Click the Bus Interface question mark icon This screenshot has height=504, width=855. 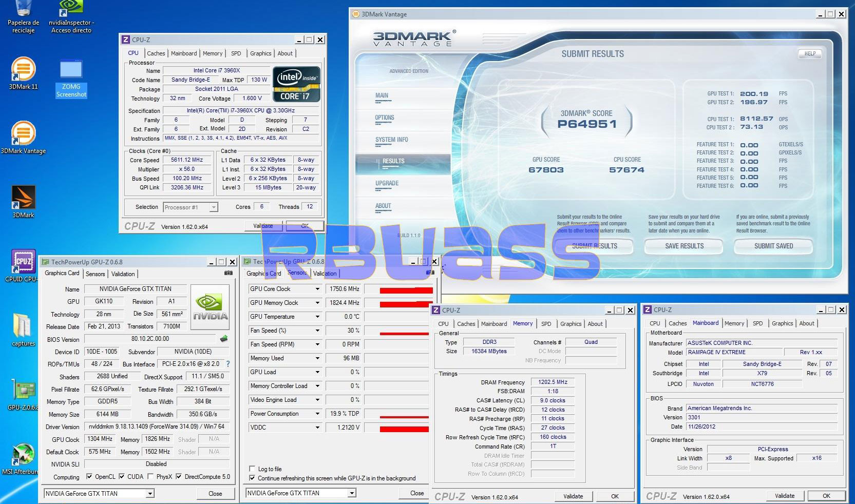click(x=228, y=364)
